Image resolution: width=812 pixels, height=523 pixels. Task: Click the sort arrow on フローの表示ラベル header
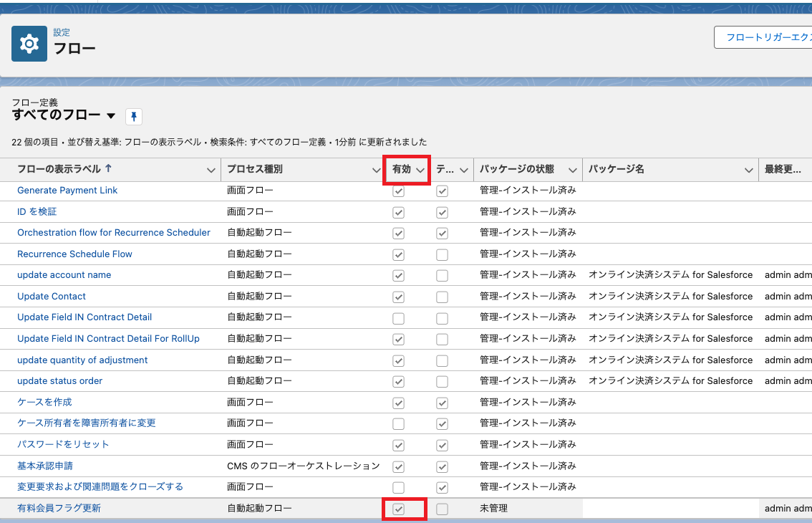(x=108, y=168)
